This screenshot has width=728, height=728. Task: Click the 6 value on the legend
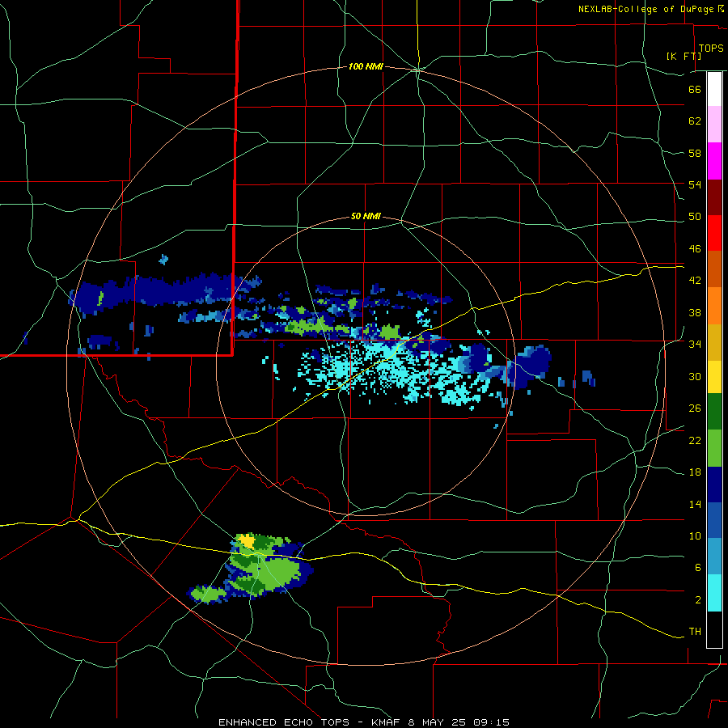(x=697, y=568)
